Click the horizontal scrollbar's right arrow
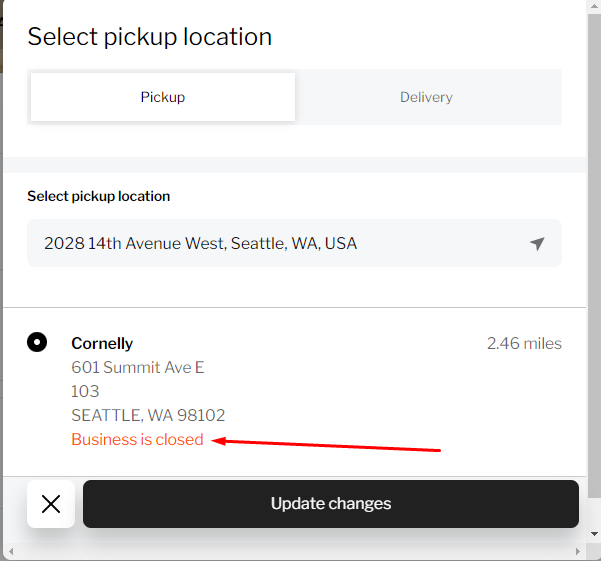The width and height of the screenshot is (601, 561). pos(577,552)
